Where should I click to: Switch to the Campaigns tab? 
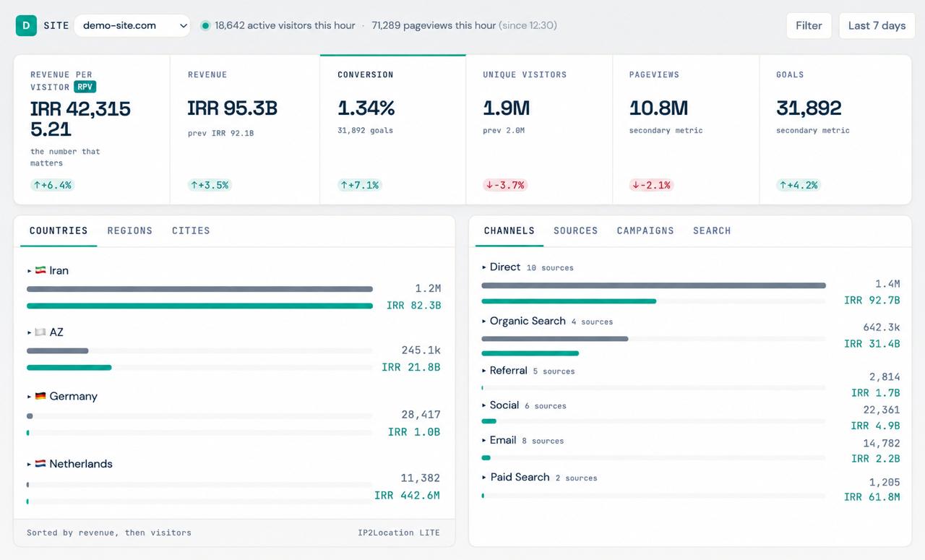(x=645, y=231)
